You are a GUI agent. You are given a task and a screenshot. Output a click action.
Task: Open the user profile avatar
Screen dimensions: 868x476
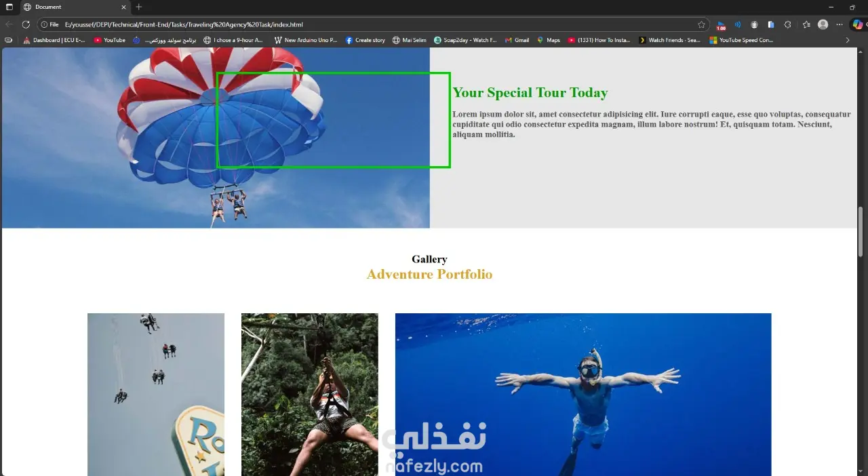(823, 24)
